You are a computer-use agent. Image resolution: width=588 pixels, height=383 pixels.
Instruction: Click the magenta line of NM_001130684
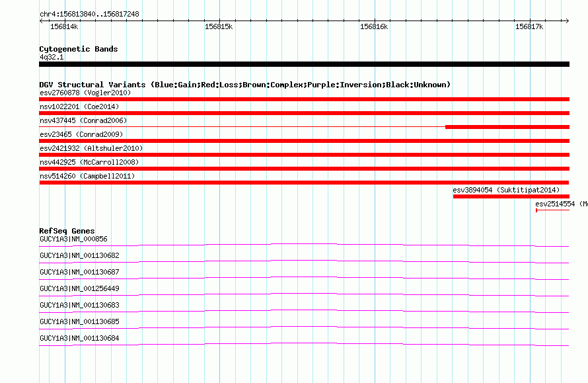(304, 345)
